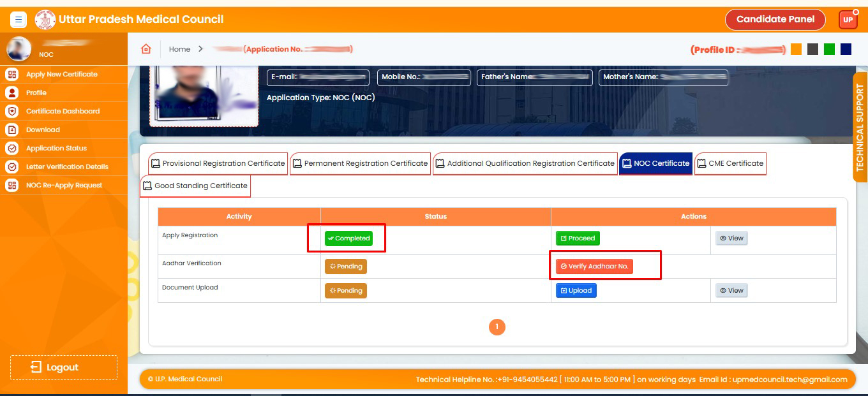The image size is (868, 396).
Task: Click the Candidate Panel button
Action: pos(775,19)
